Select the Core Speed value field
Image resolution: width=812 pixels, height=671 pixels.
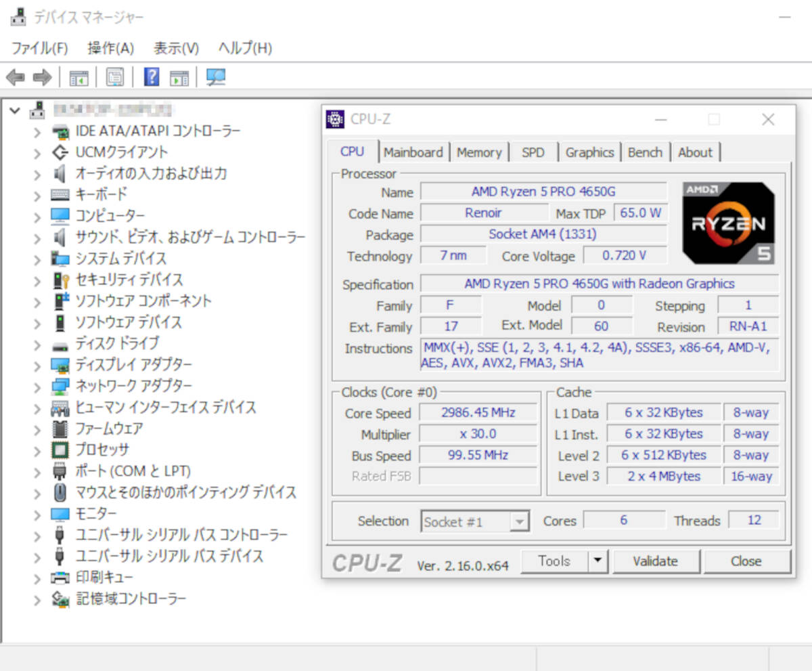click(x=478, y=412)
